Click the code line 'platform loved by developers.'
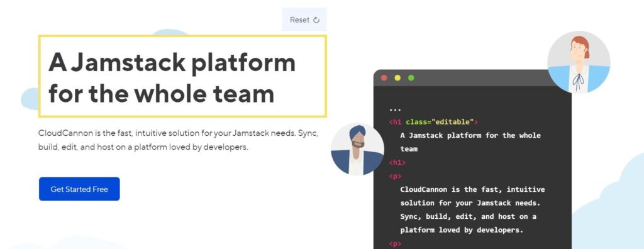Image resolution: width=644 pixels, height=249 pixels. (462, 230)
